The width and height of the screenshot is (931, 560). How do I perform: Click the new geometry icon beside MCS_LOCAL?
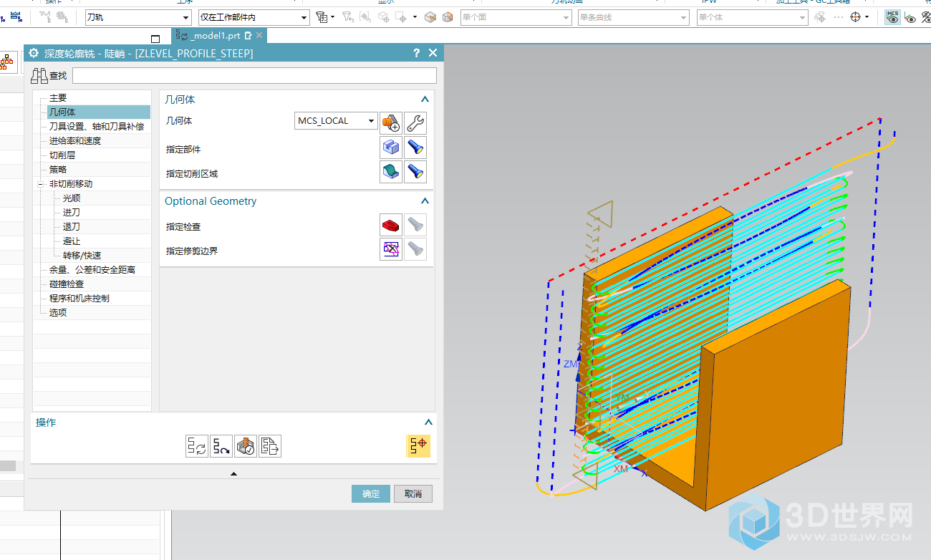(x=391, y=122)
